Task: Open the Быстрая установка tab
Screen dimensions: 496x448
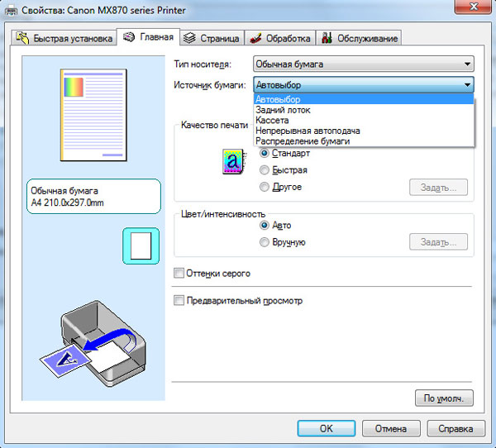Action: pyautogui.click(x=64, y=38)
